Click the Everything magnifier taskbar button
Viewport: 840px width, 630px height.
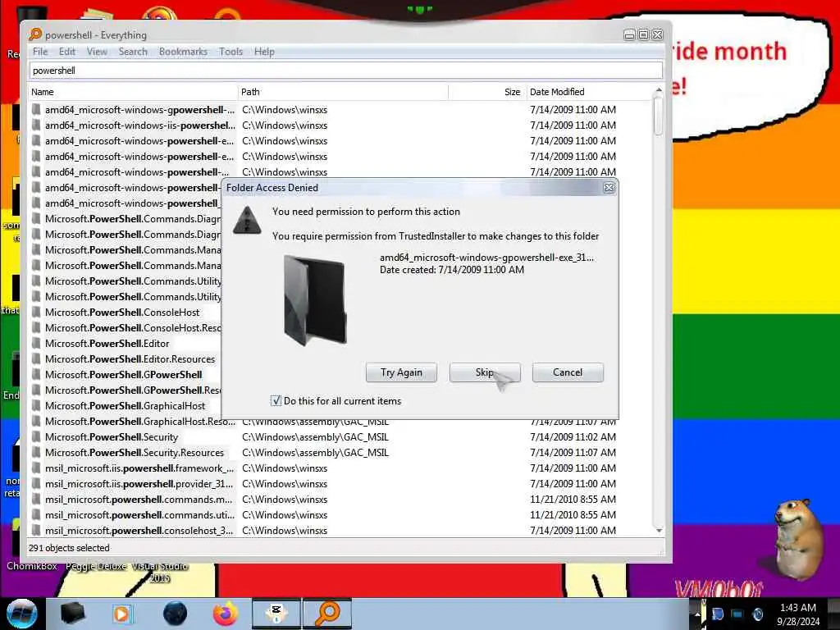click(x=327, y=614)
